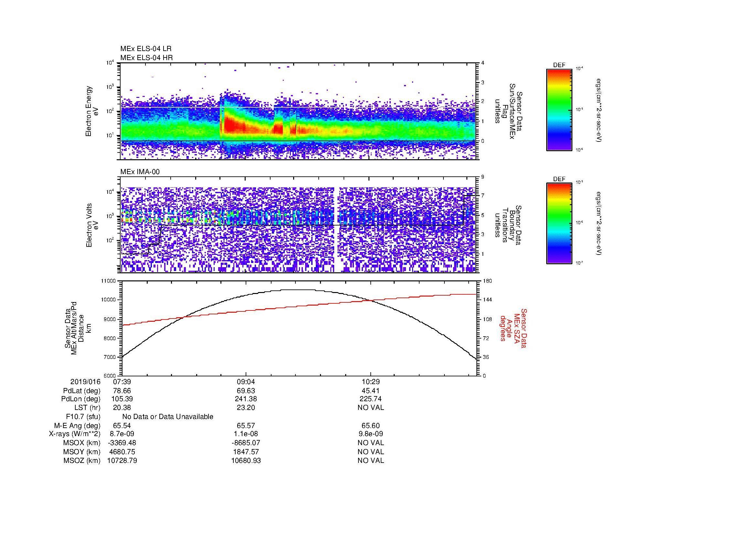
Task: Click the MSOX value -8685.07
Action: tap(246, 443)
